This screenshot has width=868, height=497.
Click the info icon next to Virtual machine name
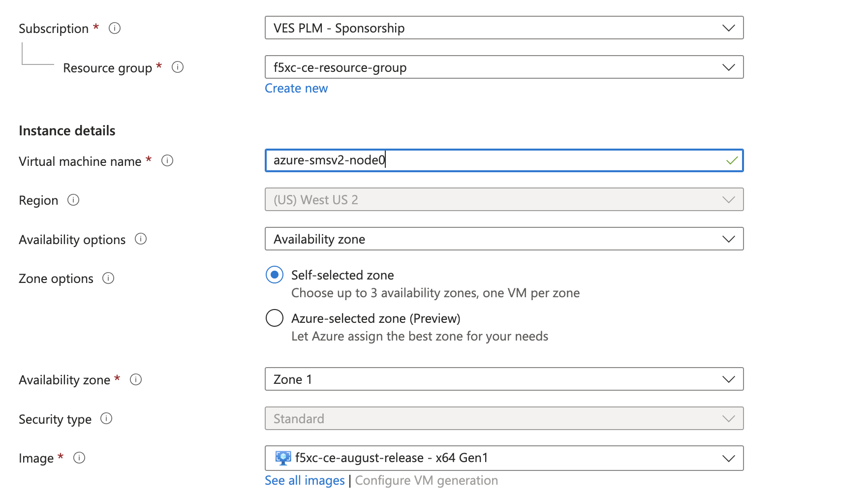(x=167, y=160)
